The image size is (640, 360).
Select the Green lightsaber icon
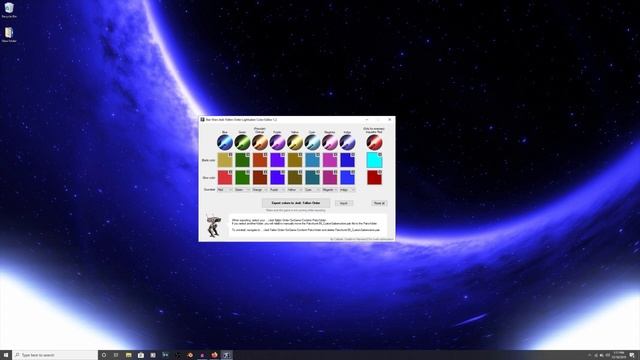click(242, 142)
